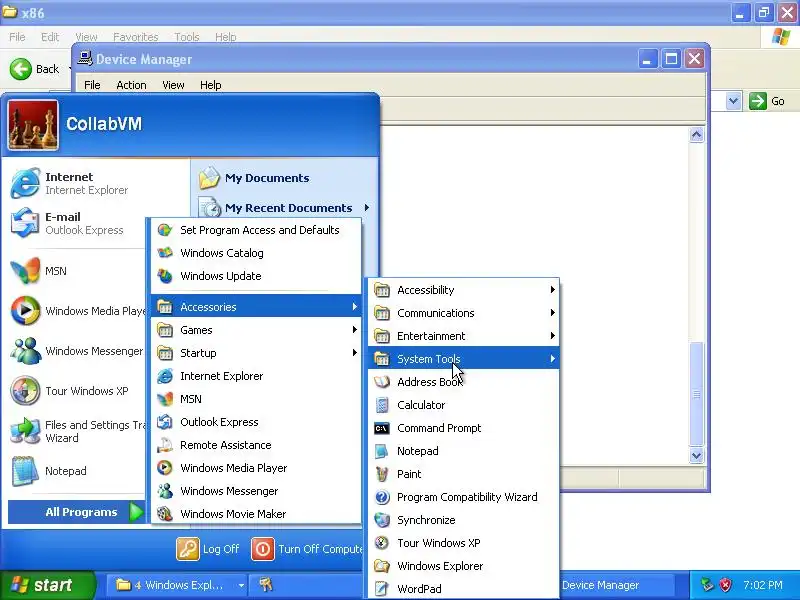This screenshot has height=600, width=800.
Task: Open Windows Explorer from Accessories
Action: coord(463,566)
